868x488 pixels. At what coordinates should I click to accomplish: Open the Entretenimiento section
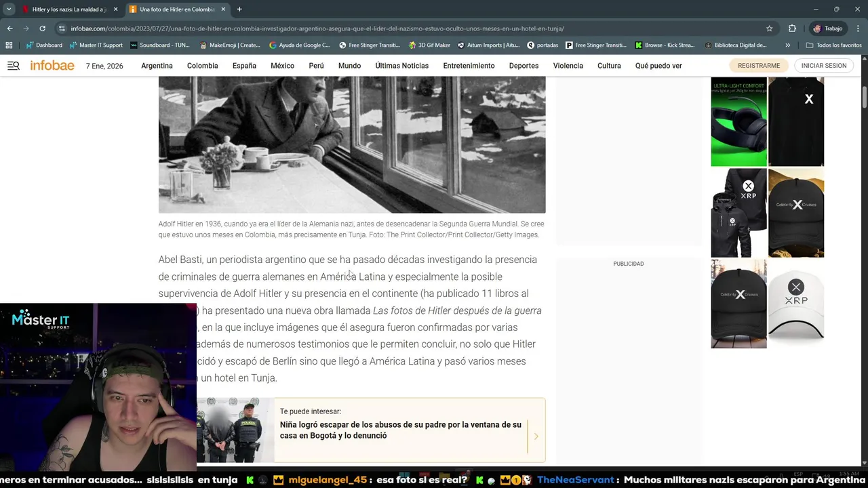pyautogui.click(x=469, y=66)
